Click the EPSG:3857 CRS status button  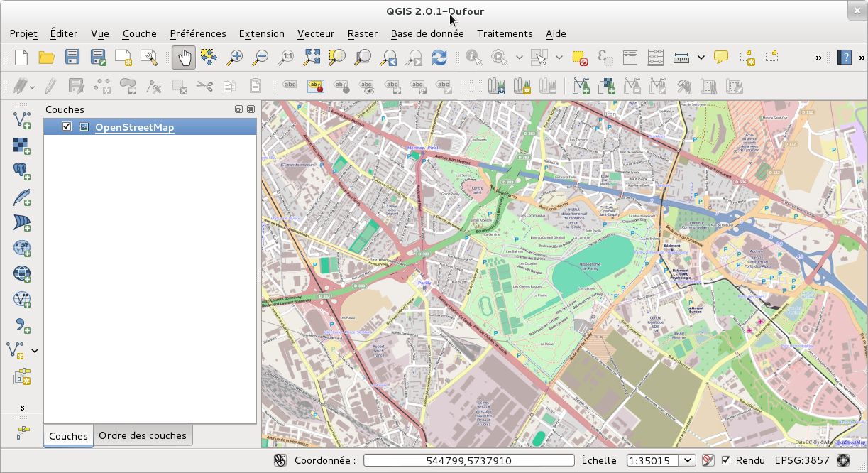point(801,460)
